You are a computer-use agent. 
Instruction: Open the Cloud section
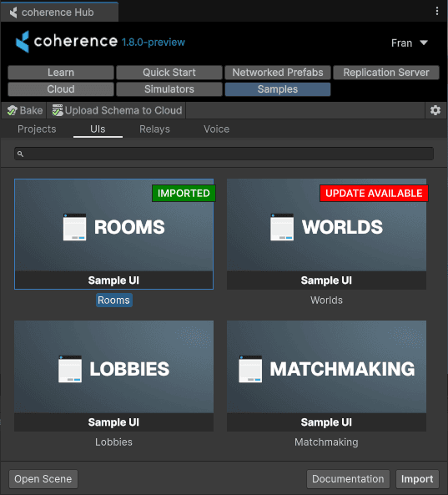[x=61, y=89]
